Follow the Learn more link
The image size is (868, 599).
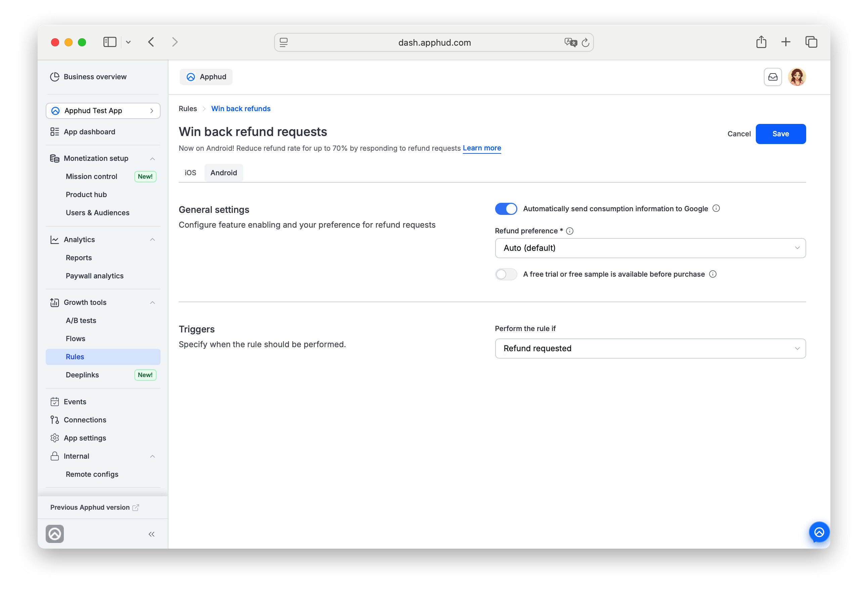(x=482, y=148)
